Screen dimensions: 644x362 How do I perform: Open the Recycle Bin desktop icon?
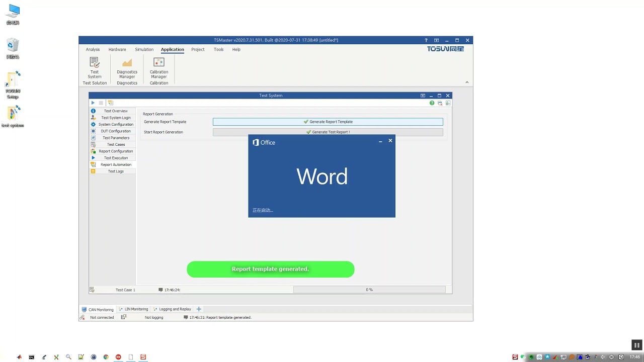coord(13,49)
